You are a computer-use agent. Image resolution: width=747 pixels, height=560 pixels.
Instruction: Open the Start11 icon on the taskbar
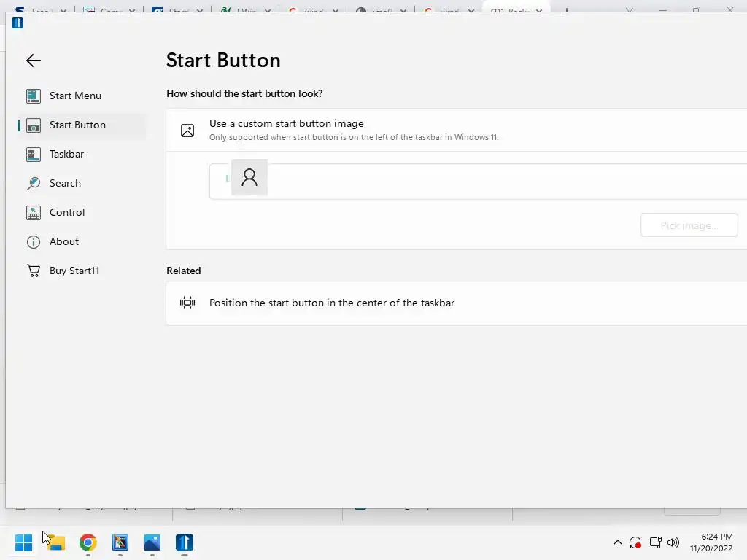coord(185,542)
